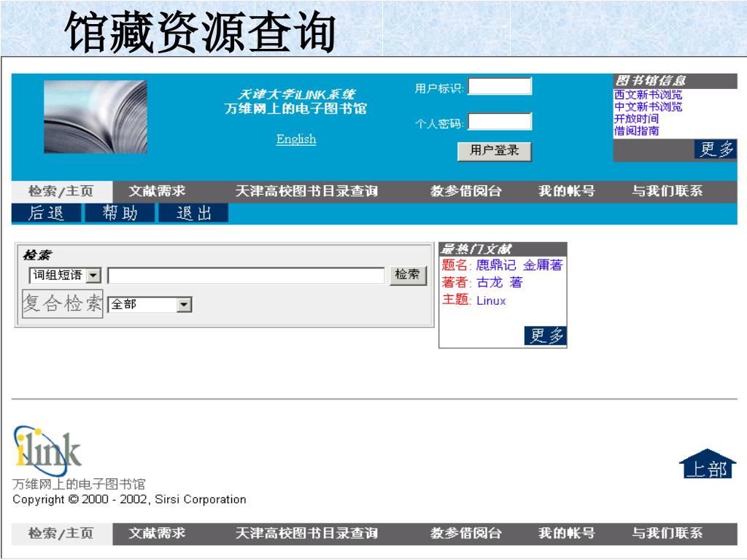
Task: Focus the 用户标识 input field
Action: pyautogui.click(x=500, y=86)
